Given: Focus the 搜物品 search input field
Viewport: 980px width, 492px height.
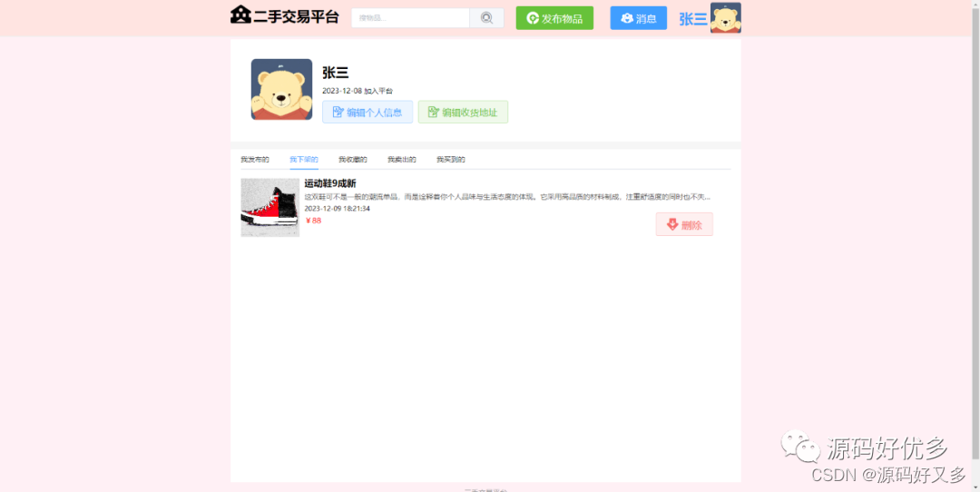Looking at the screenshot, I should coord(411,18).
